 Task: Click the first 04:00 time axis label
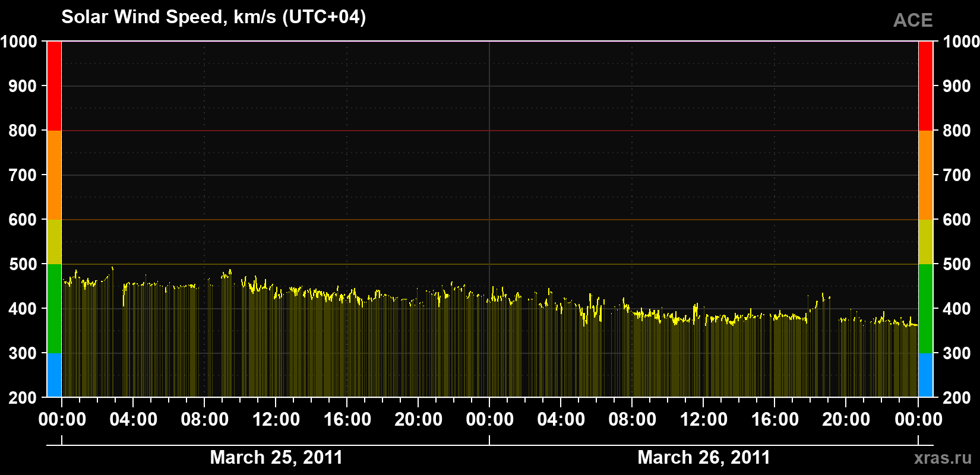134,419
